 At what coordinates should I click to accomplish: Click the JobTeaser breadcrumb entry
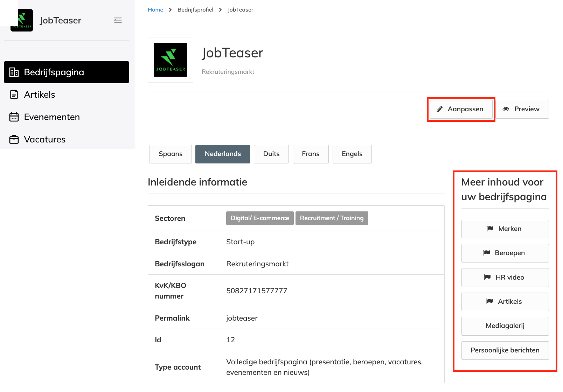tap(241, 10)
